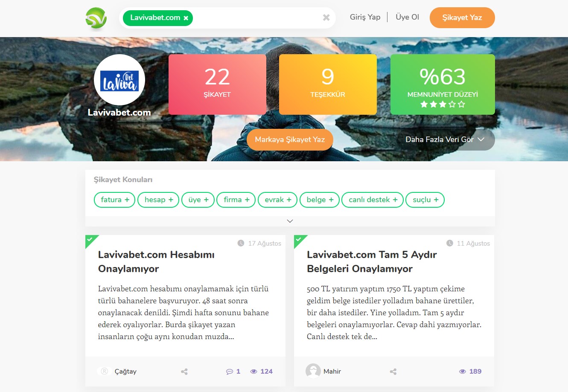Open the 22 Şikayet stats card
This screenshot has width=568, height=392.
coord(217,84)
